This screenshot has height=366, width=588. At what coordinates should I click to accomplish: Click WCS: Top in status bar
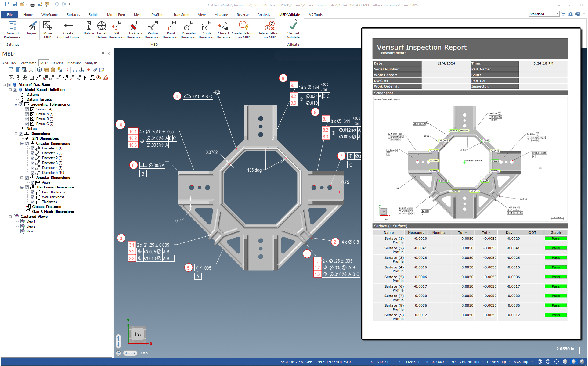[520, 362]
